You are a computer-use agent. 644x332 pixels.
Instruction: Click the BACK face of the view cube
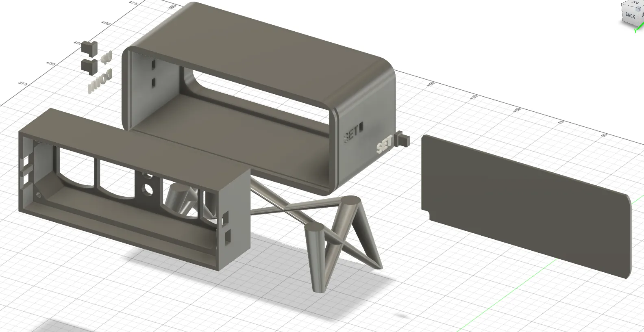631,16
